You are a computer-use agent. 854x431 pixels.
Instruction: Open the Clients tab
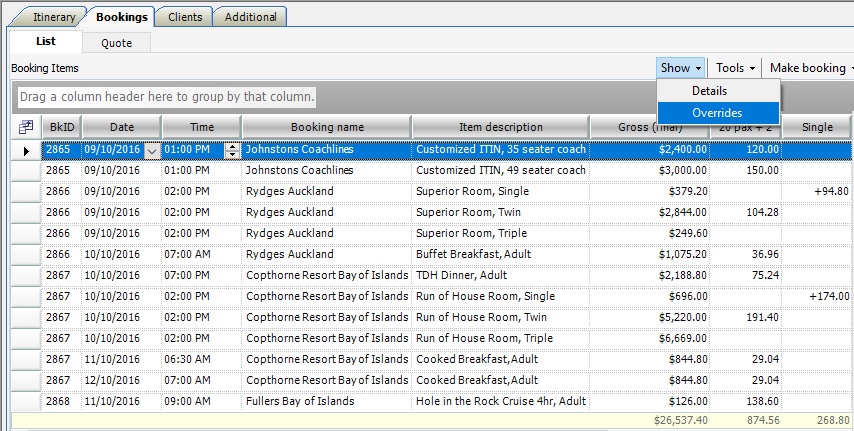(184, 17)
